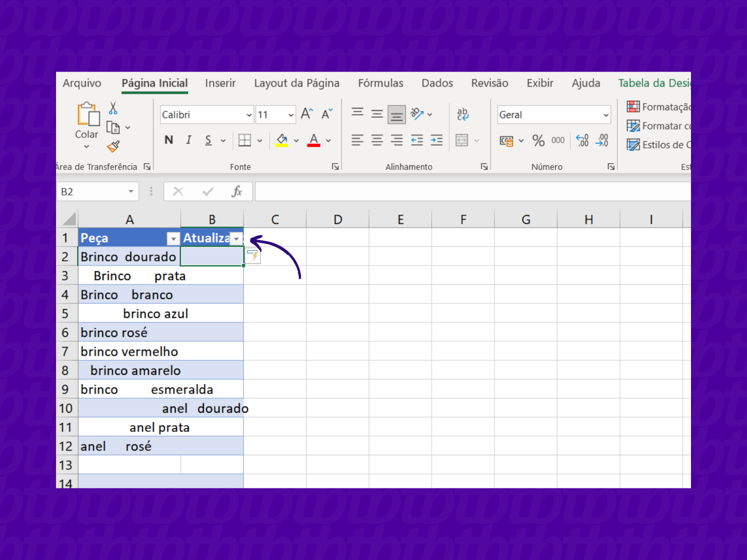Align text to the middle

(377, 114)
